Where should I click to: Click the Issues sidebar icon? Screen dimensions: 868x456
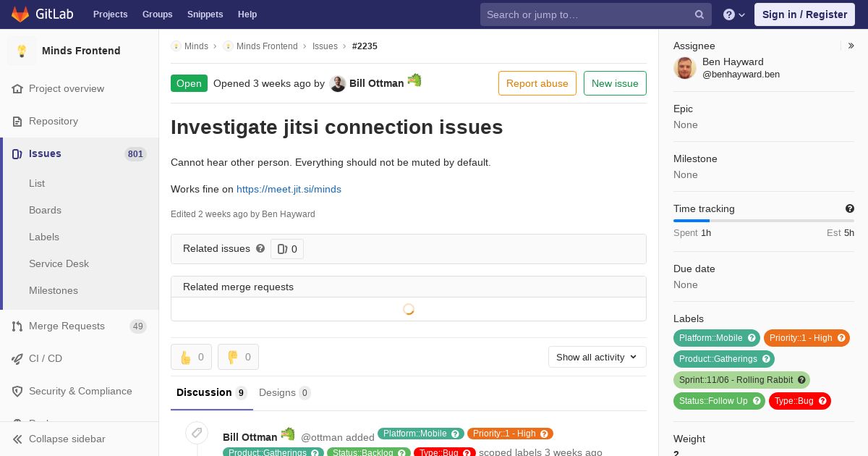click(18, 153)
